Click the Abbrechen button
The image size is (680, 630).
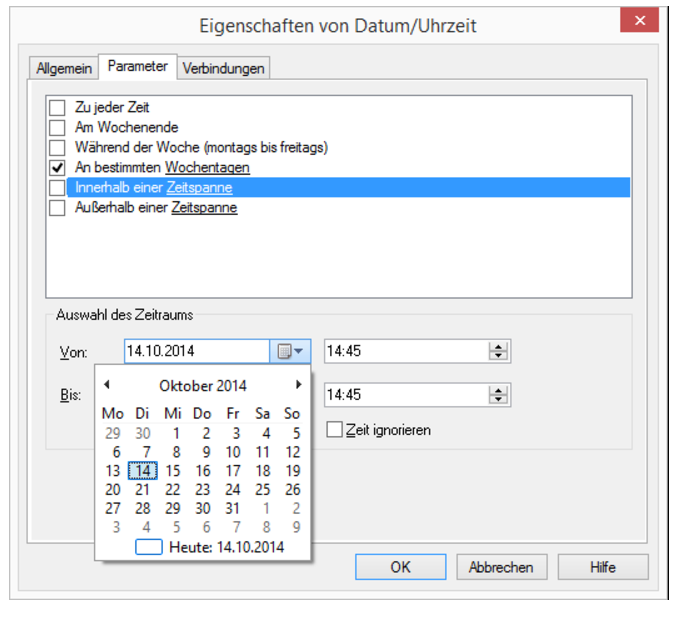click(x=501, y=567)
